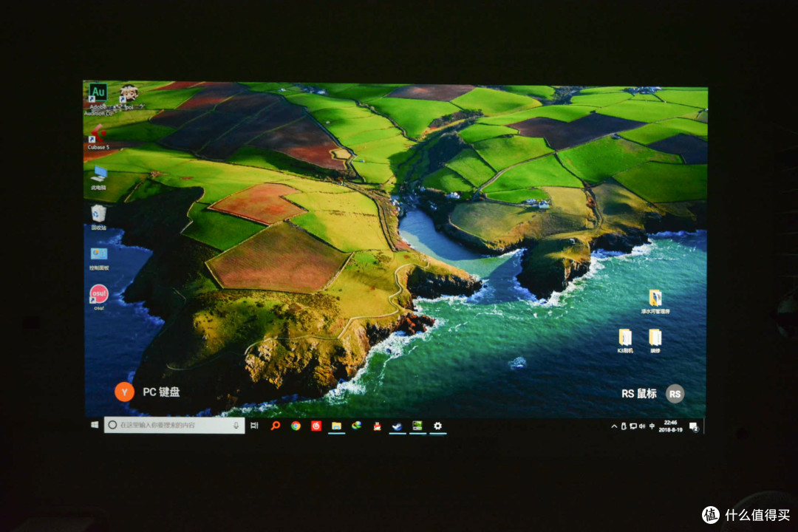Expand the hidden system tray icons chevron
The image size is (798, 532).
click(x=614, y=426)
